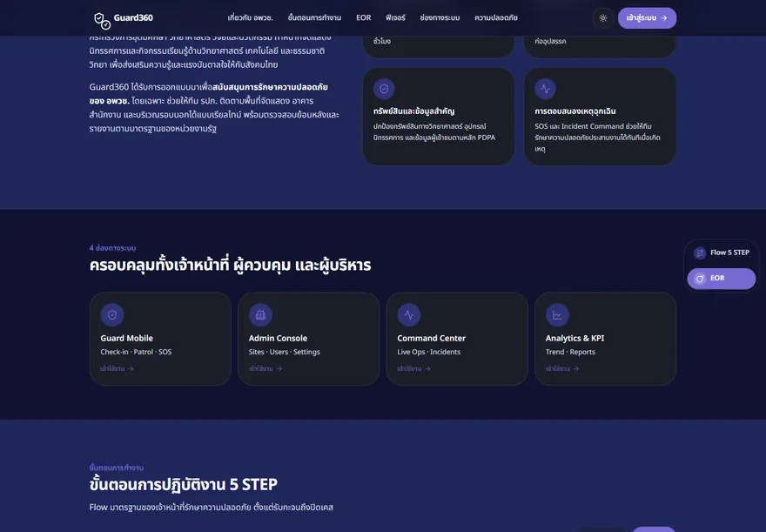766x532 pixels.
Task: Follow the เข้าใช้งาน link under Command Center
Action: tap(414, 369)
